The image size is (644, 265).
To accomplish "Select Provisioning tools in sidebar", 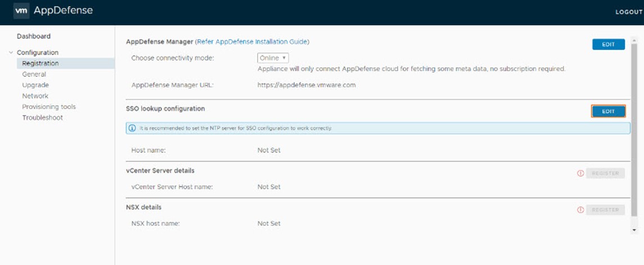I will click(x=49, y=107).
